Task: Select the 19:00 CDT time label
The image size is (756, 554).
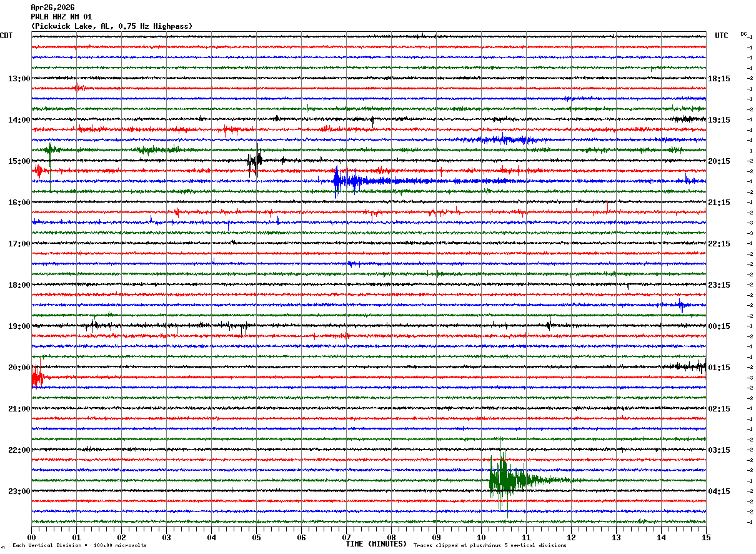Action: pos(19,326)
